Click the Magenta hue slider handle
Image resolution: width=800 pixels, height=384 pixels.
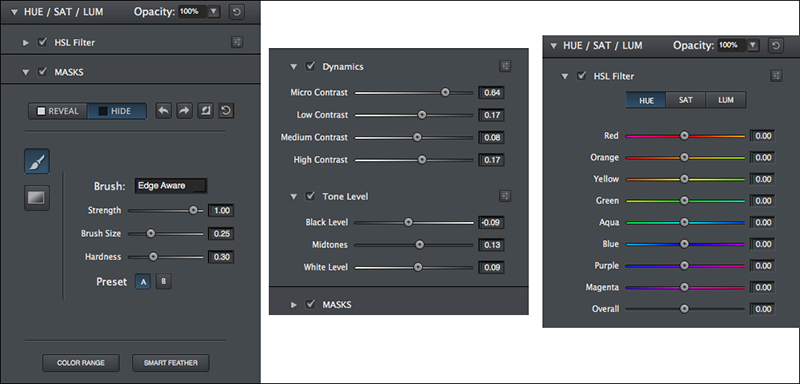pyautogui.click(x=685, y=287)
